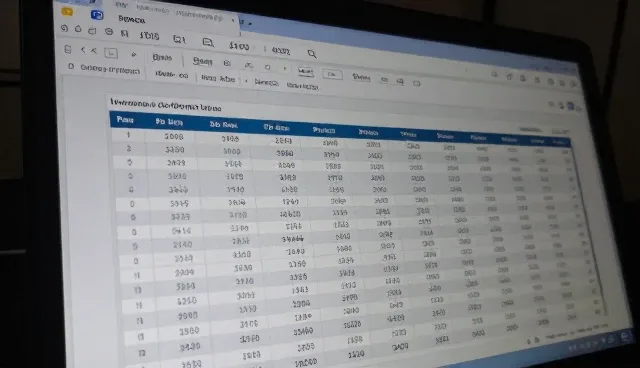Click the document page icon in toolbar's left end

[68, 50]
